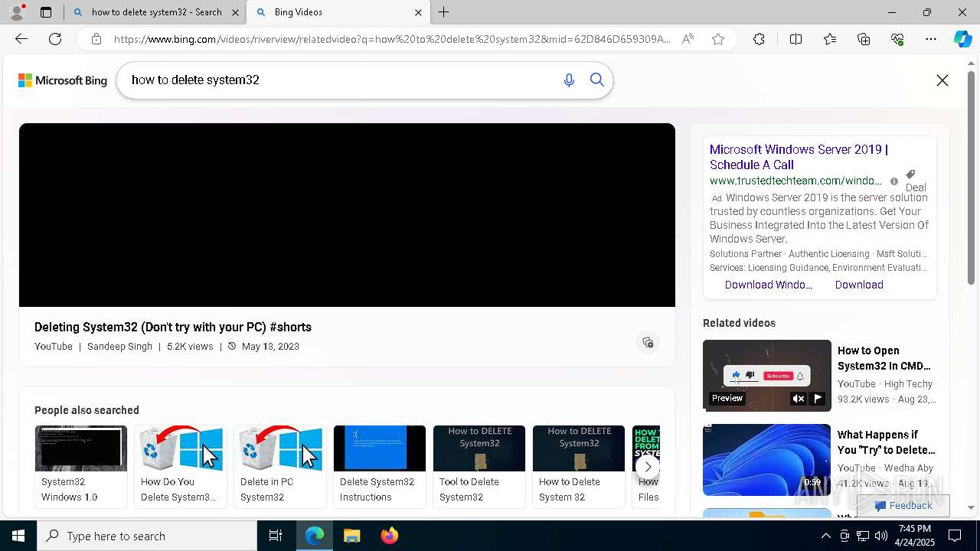Open the Windows Start menu
The height and width of the screenshot is (551, 980).
[x=18, y=536]
